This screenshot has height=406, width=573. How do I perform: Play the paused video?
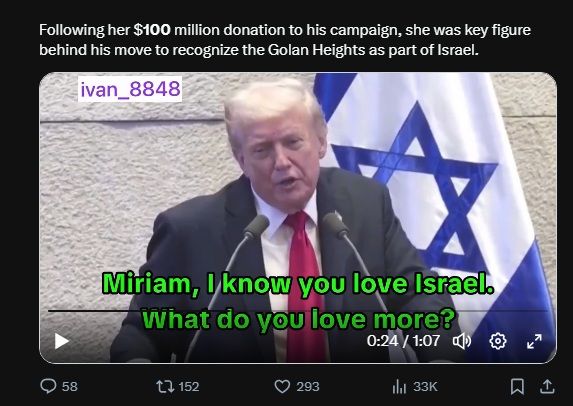tap(62, 341)
